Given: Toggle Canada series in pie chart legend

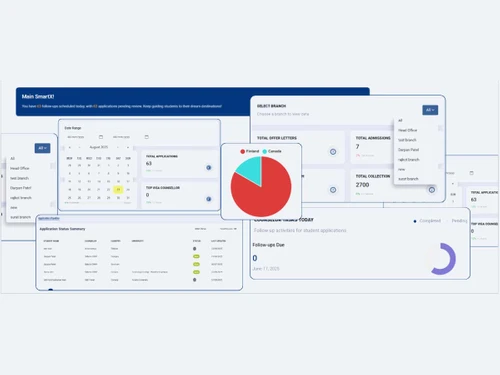Looking at the screenshot, I should point(272,151).
